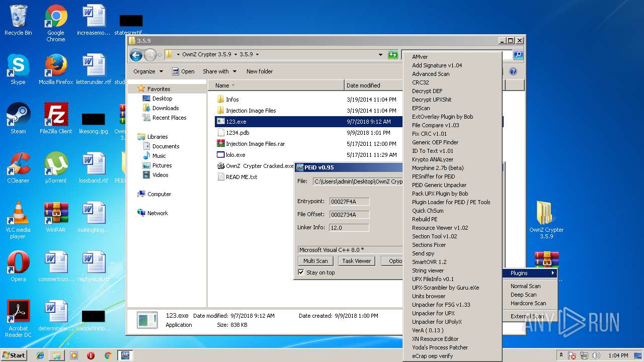
Task: Toggle the Stay on top checkbox
Action: (x=301, y=273)
